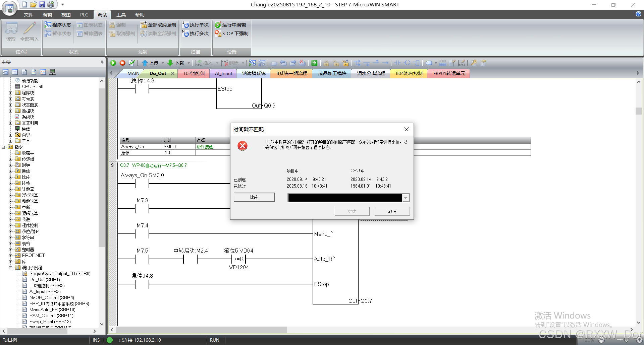Click the pin icon on 主要 panel
The image size is (644, 345).
[102, 62]
